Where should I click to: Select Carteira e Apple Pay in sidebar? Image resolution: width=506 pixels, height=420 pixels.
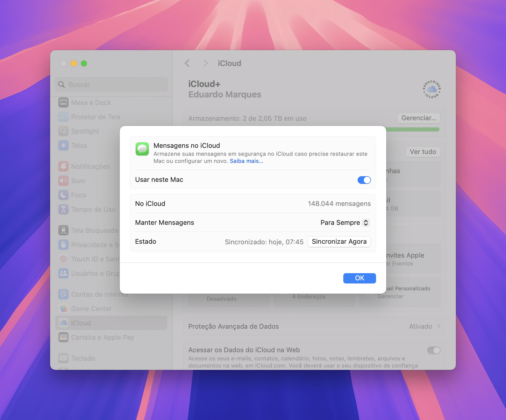point(111,337)
